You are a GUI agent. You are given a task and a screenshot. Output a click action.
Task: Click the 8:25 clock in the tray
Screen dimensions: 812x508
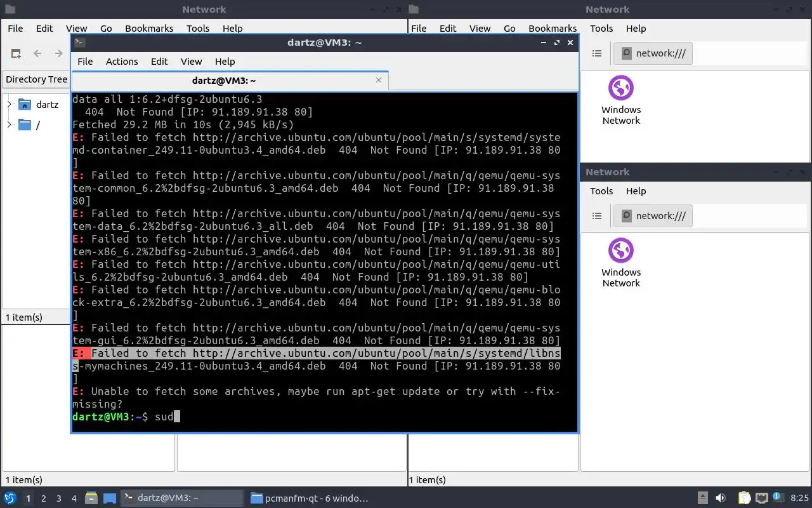(x=800, y=498)
